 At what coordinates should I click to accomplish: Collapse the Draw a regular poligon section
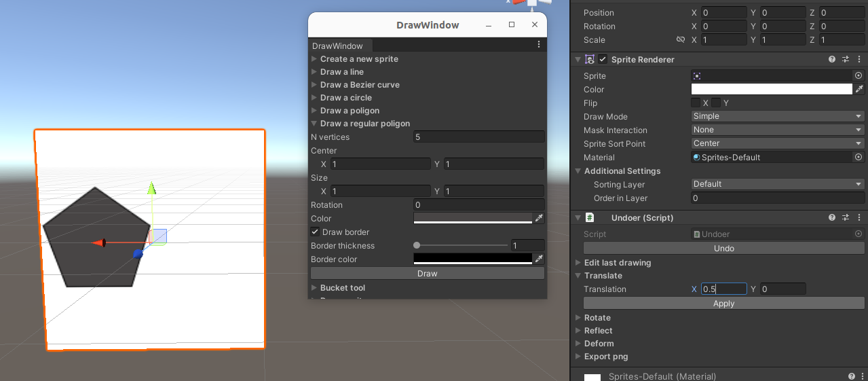(x=315, y=124)
